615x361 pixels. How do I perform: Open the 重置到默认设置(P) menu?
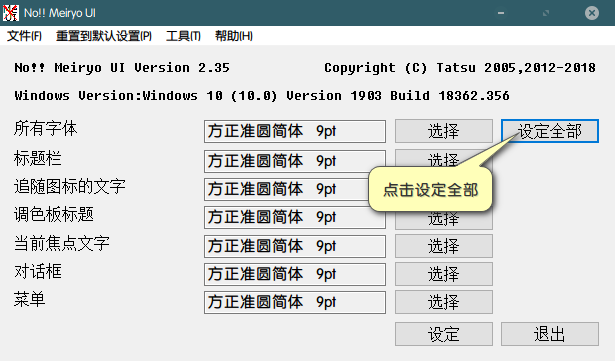(x=104, y=36)
